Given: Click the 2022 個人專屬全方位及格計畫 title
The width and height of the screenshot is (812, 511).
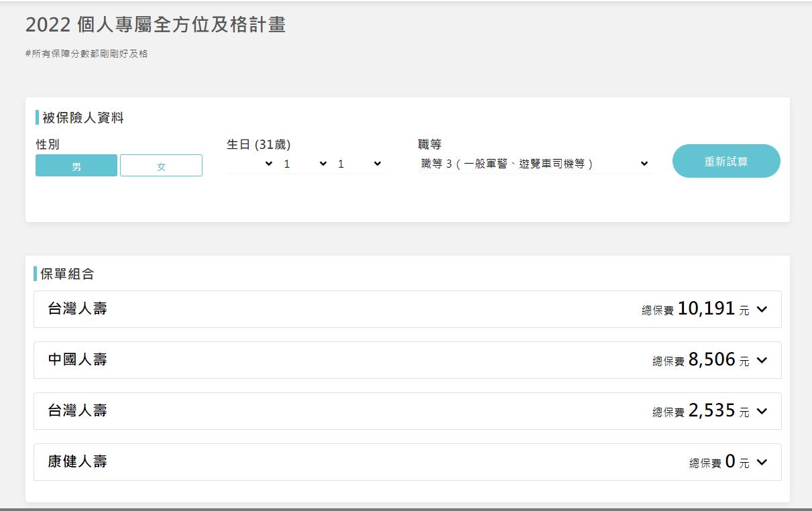Looking at the screenshot, I should click(x=156, y=25).
